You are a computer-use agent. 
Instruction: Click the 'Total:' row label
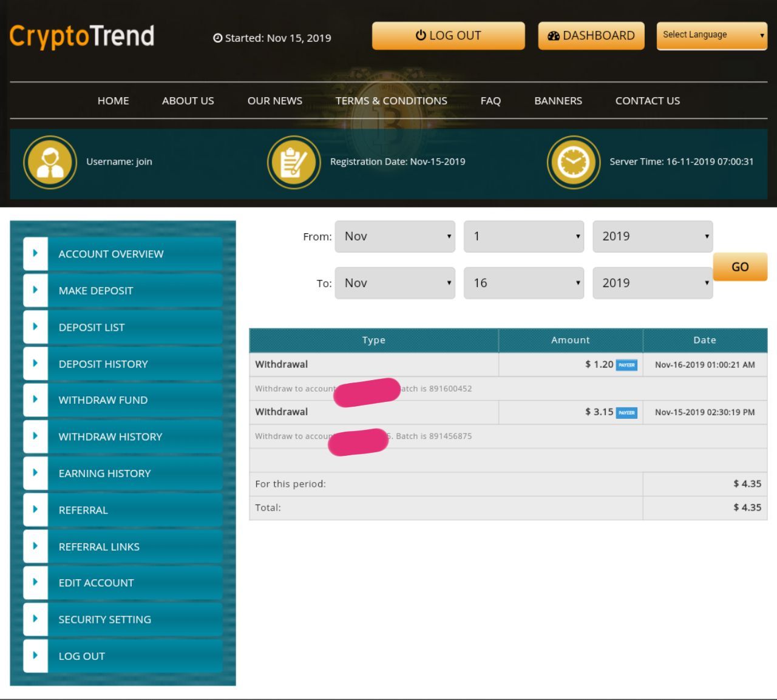pos(268,508)
